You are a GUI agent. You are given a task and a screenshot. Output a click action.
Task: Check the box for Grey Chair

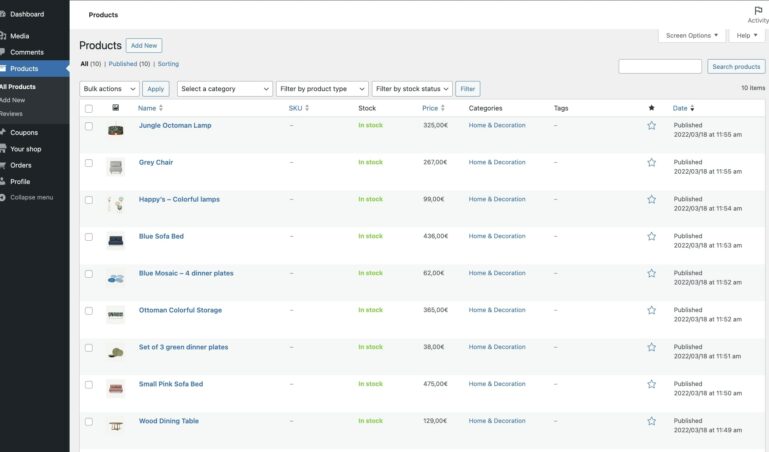89,163
